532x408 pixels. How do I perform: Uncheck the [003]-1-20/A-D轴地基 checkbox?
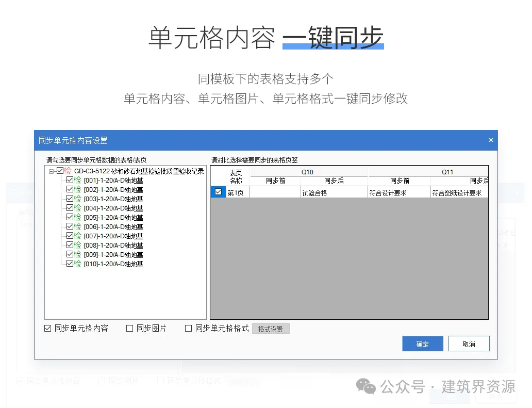pyautogui.click(x=70, y=198)
